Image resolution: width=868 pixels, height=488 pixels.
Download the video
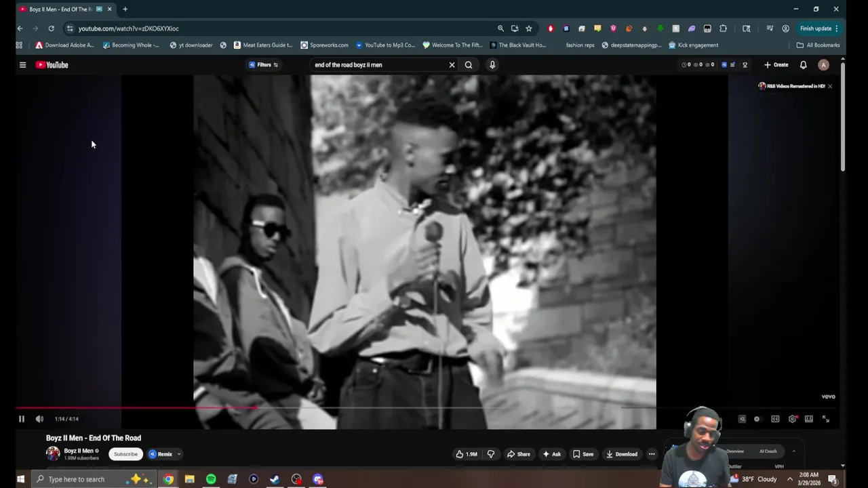coord(622,454)
